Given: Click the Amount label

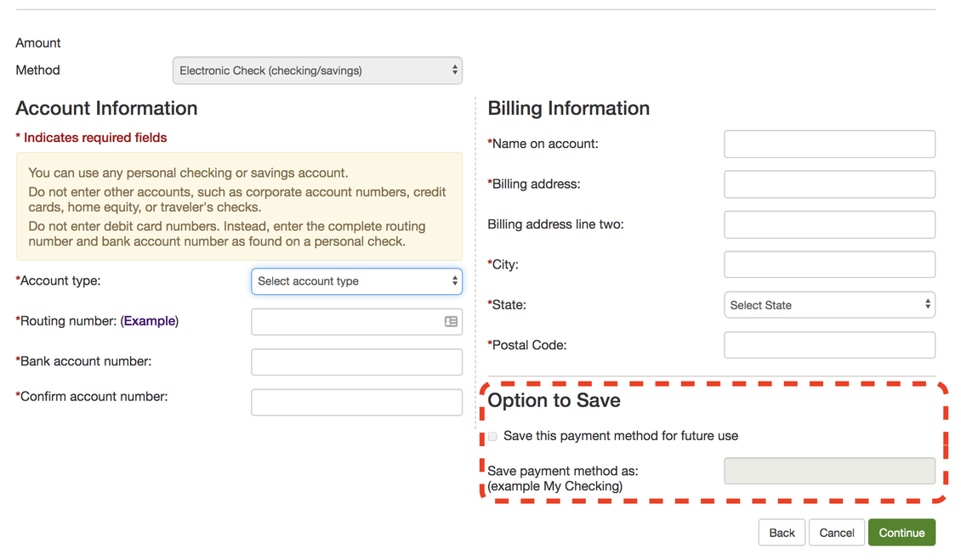Looking at the screenshot, I should point(38,42).
